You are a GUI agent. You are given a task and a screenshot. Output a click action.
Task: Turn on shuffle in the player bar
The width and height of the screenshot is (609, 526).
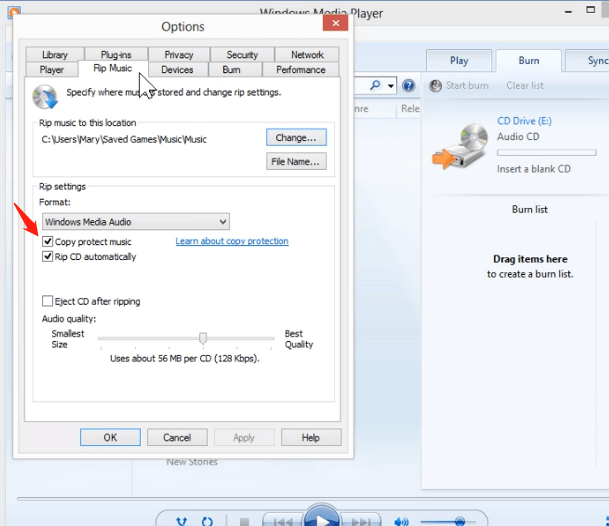point(181,521)
